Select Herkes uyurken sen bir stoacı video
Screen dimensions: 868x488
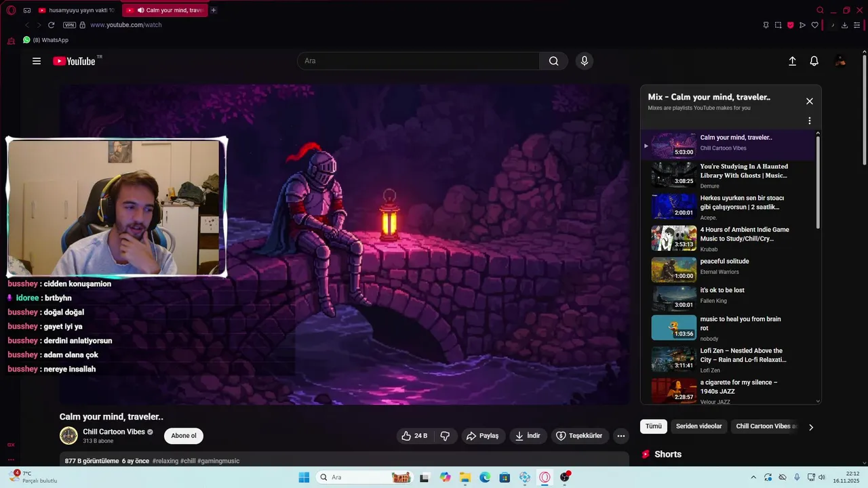pos(728,206)
